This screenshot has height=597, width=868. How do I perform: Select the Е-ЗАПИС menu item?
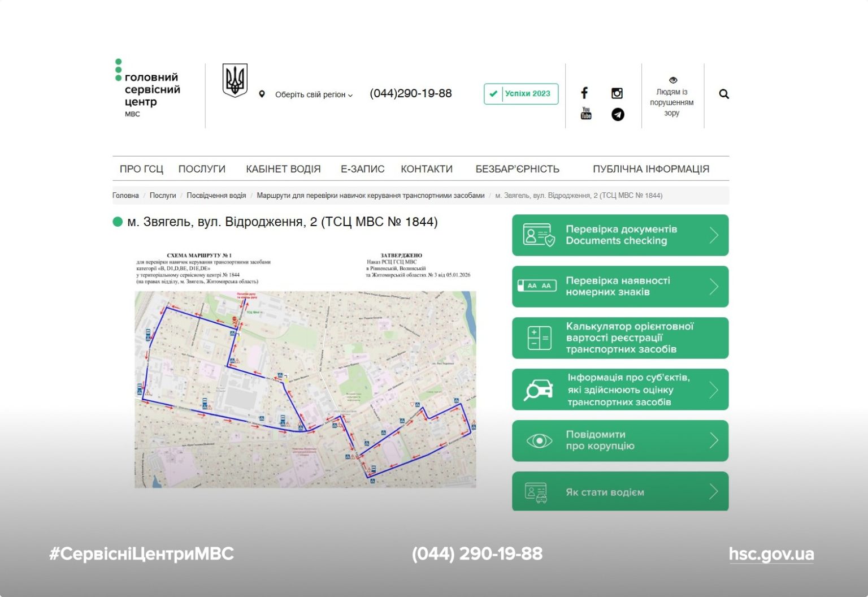pos(362,169)
